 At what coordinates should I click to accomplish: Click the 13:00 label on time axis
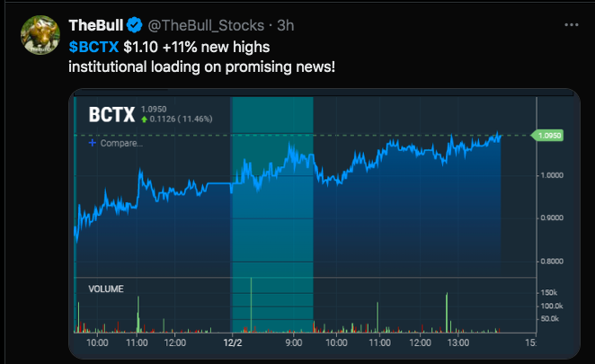coord(459,342)
